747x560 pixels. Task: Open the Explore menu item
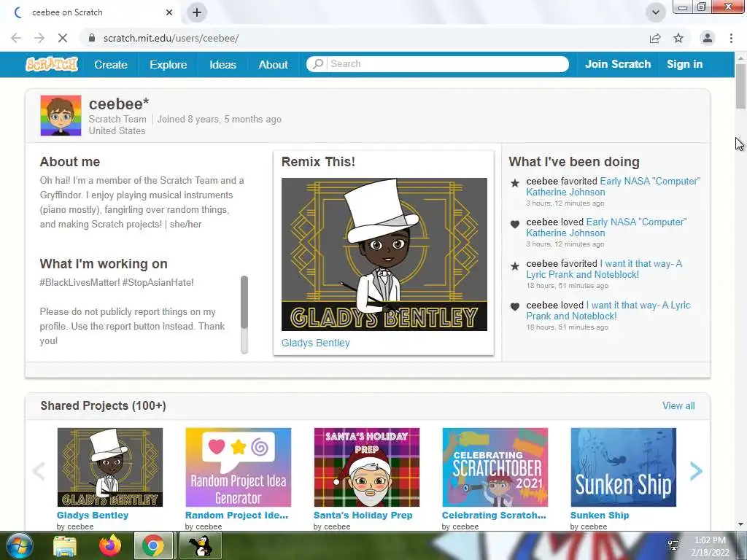point(169,65)
